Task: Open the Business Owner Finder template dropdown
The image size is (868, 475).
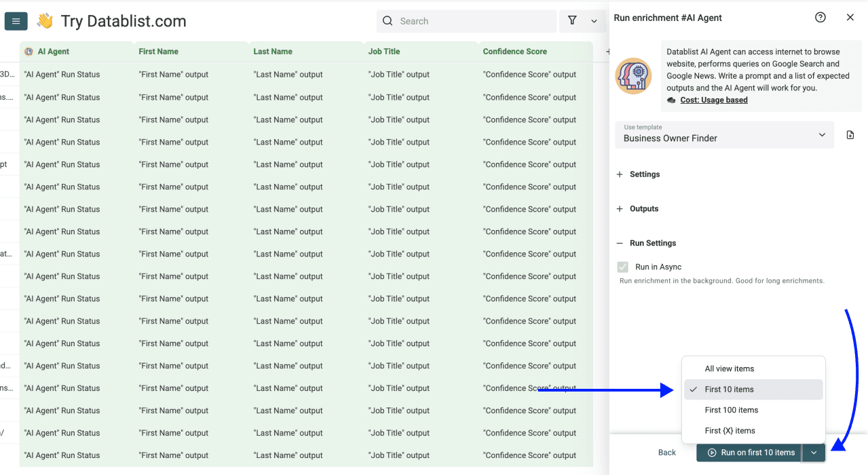Action: pyautogui.click(x=724, y=135)
